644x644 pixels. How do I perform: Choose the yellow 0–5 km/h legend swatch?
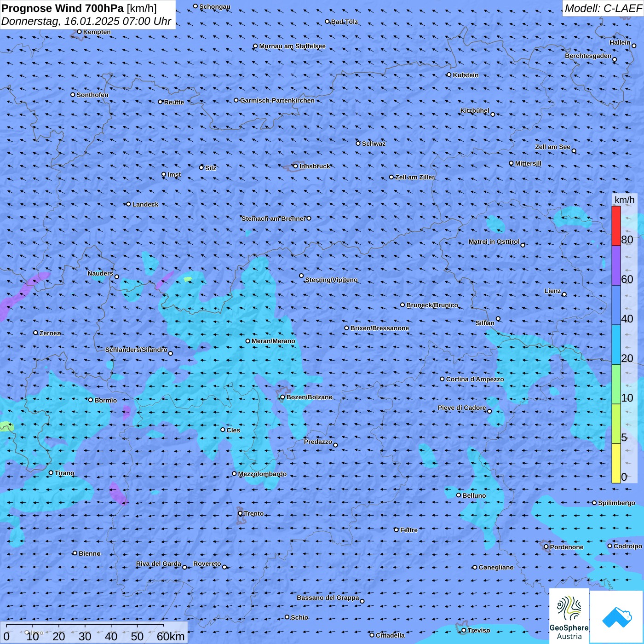tap(616, 463)
